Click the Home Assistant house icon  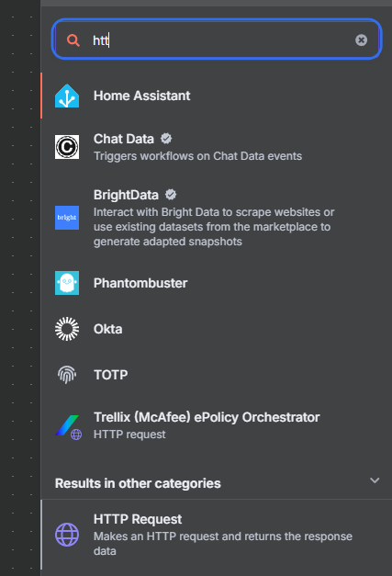(67, 96)
